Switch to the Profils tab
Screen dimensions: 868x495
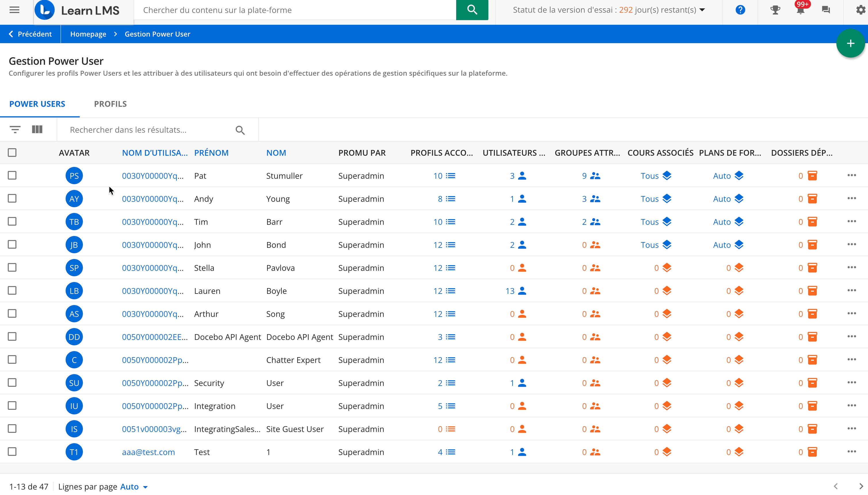[111, 104]
